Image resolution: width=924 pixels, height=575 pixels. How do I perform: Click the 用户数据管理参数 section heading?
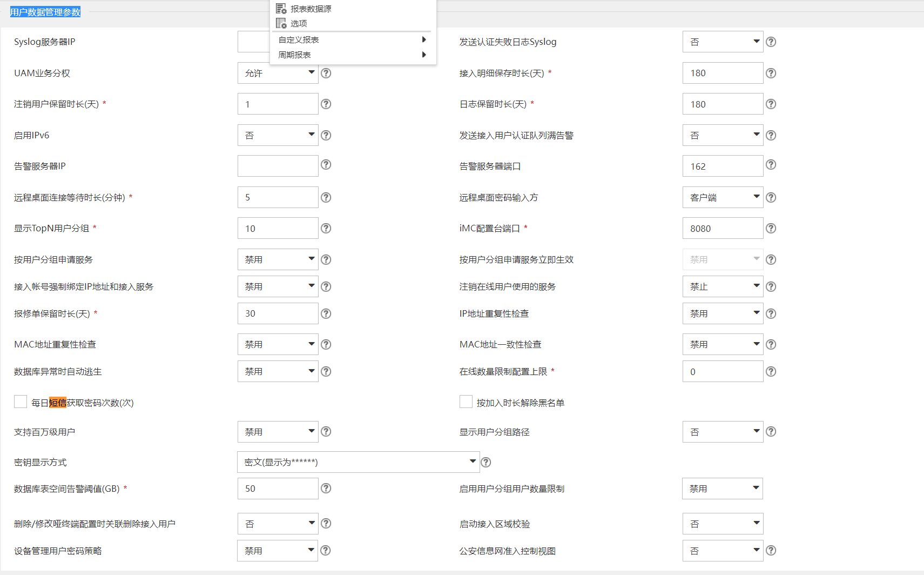[45, 12]
